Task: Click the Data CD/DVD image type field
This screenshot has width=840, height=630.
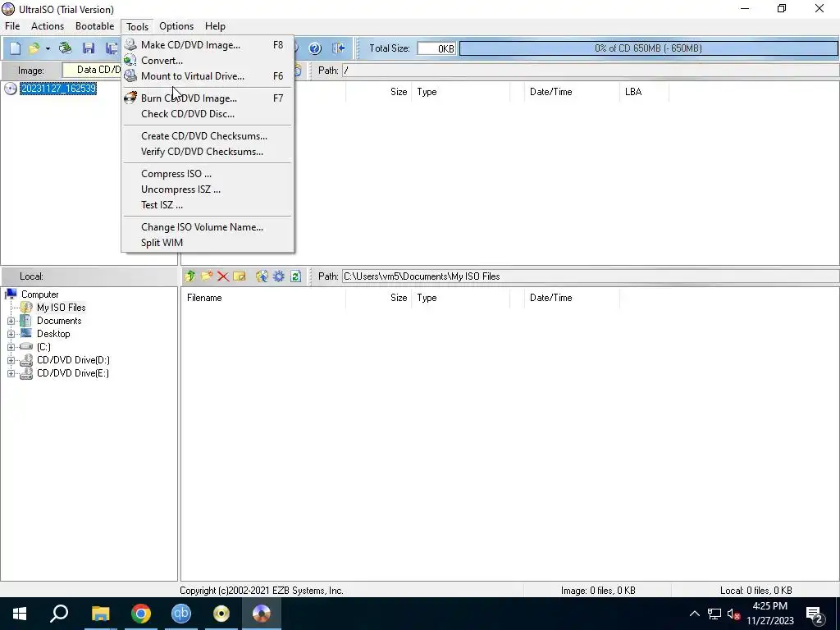Action: coord(92,71)
